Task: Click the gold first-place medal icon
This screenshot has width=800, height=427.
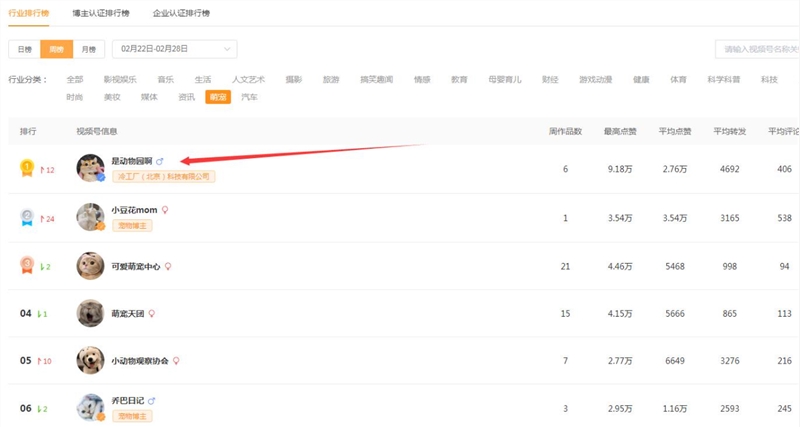Action: [x=26, y=169]
